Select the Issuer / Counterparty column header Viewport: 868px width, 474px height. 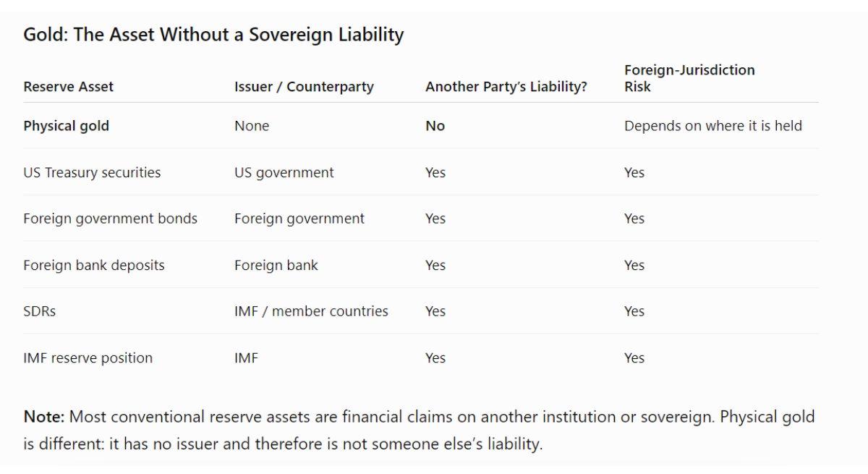[304, 87]
